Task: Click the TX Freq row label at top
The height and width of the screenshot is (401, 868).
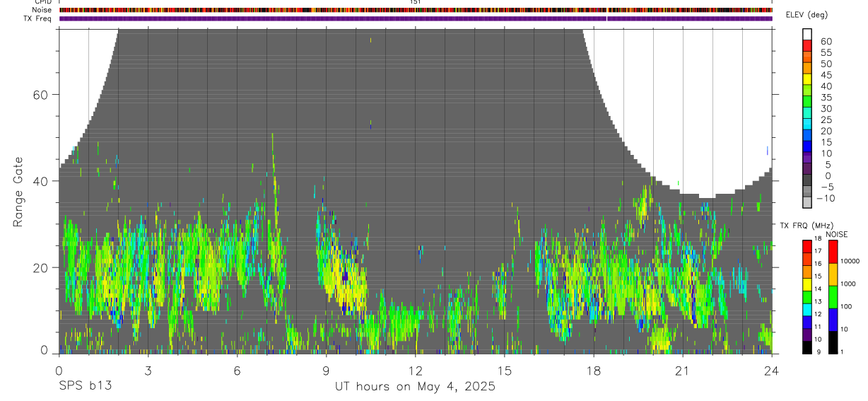Action: pyautogui.click(x=42, y=18)
